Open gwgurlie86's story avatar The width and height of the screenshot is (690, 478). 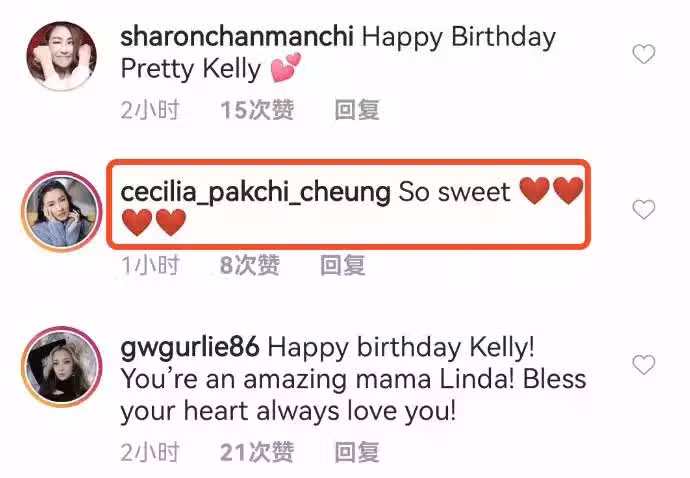click(61, 367)
